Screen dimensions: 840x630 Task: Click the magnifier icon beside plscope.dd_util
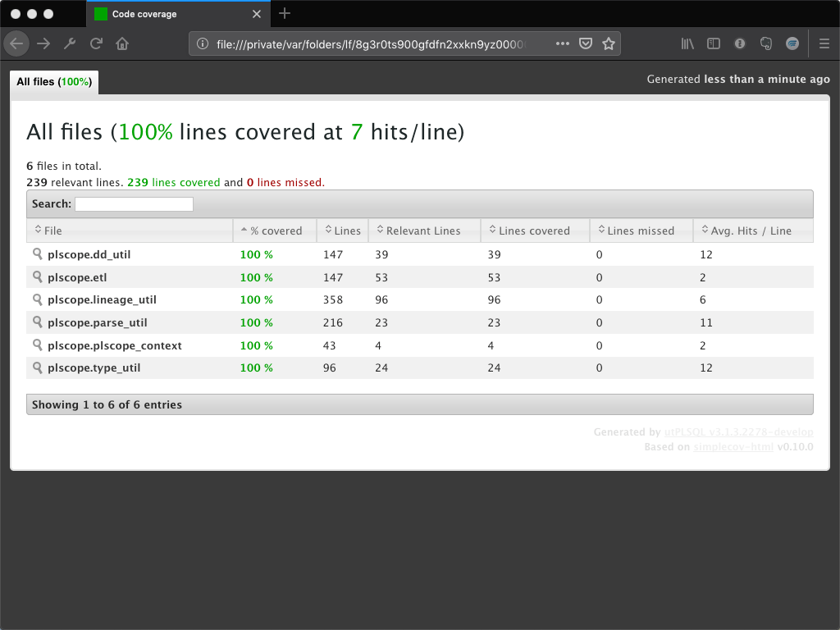[38, 254]
